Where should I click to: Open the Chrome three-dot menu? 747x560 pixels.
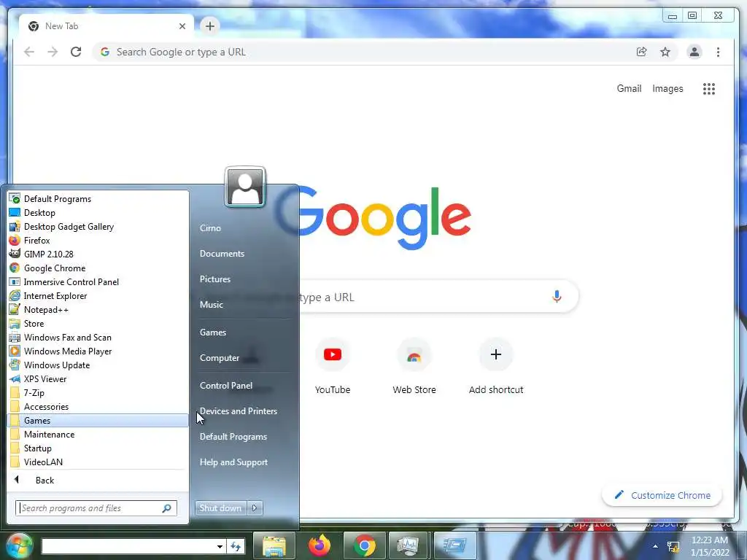click(x=718, y=52)
